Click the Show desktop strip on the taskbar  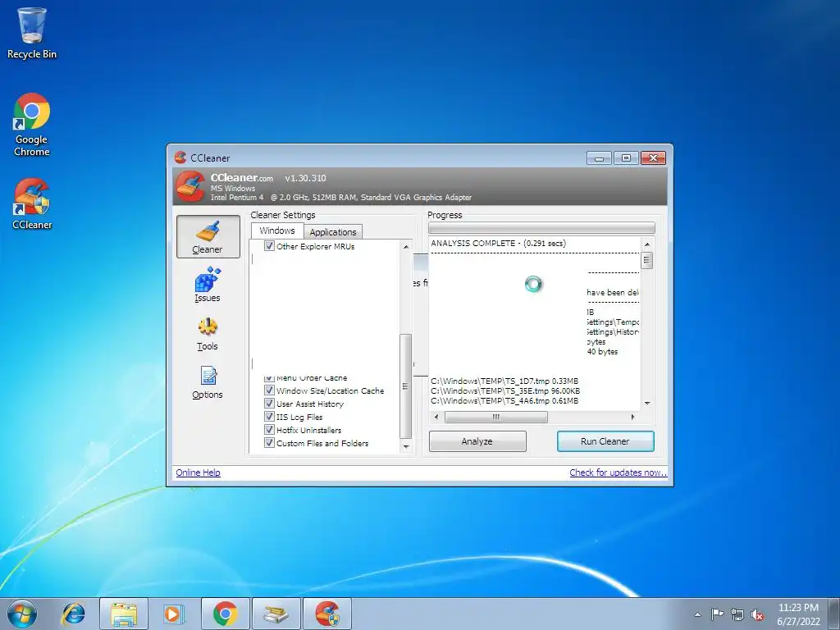coord(834,614)
